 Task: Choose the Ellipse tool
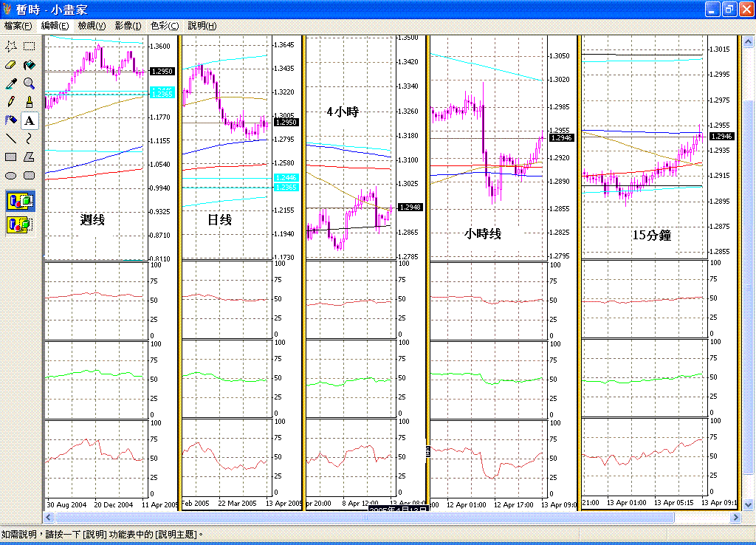(x=11, y=176)
